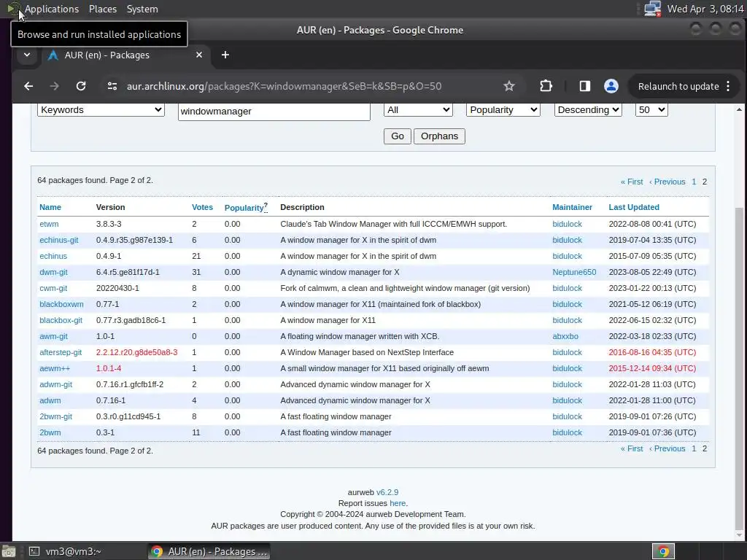Click 'Claude's Tab Window Manager' description
The height and width of the screenshot is (560, 747).
click(x=394, y=224)
